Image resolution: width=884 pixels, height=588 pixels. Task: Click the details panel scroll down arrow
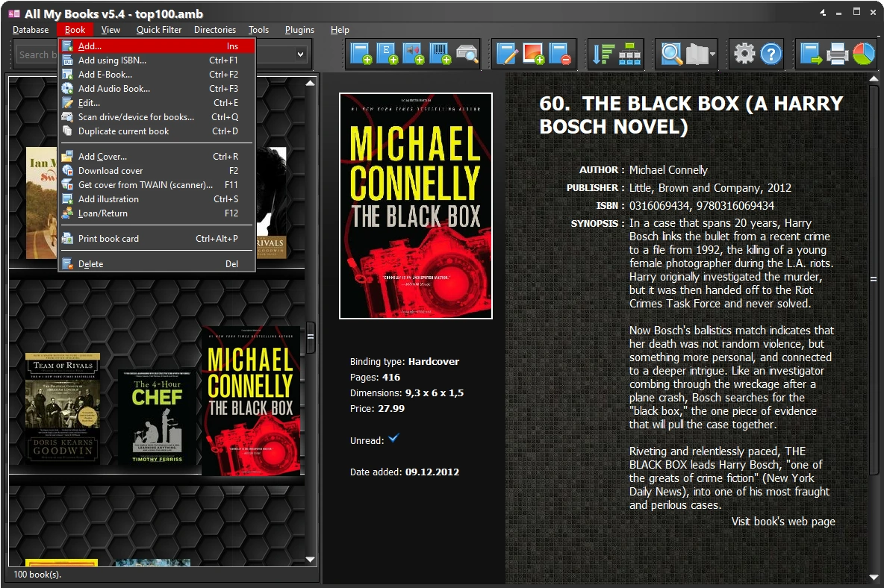(x=874, y=578)
